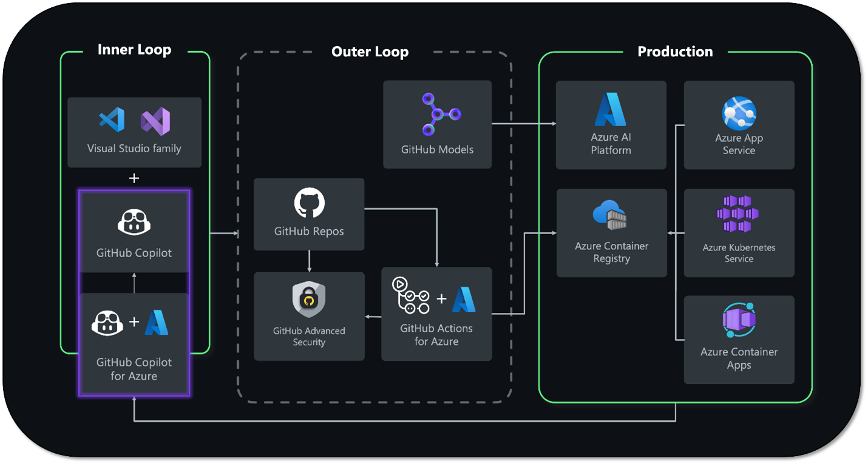Click the "Azure Container Registry" label
Image resolution: width=868 pixels, height=464 pixels.
coord(612,252)
